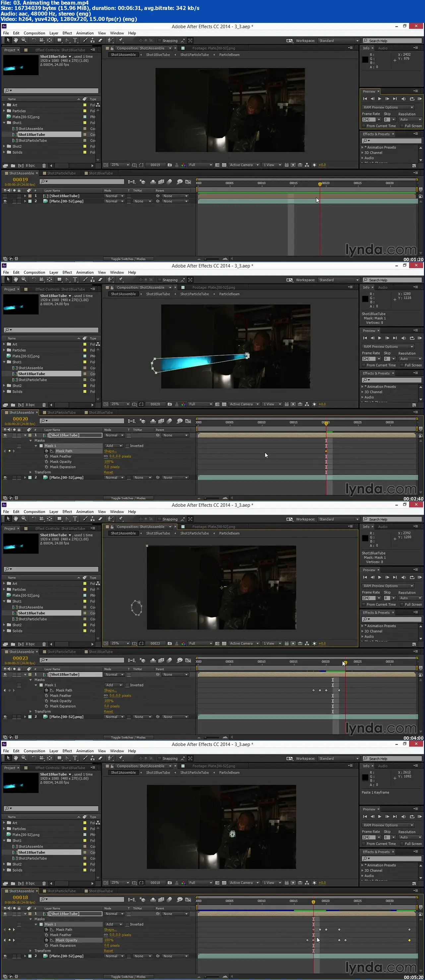
Task: Select last Mask Opacity keyframe in 00:05:20 timeline
Action: [409, 940]
